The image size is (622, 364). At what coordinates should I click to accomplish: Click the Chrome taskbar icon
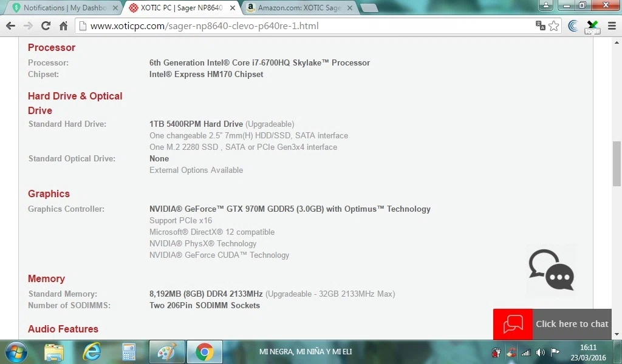[204, 352]
